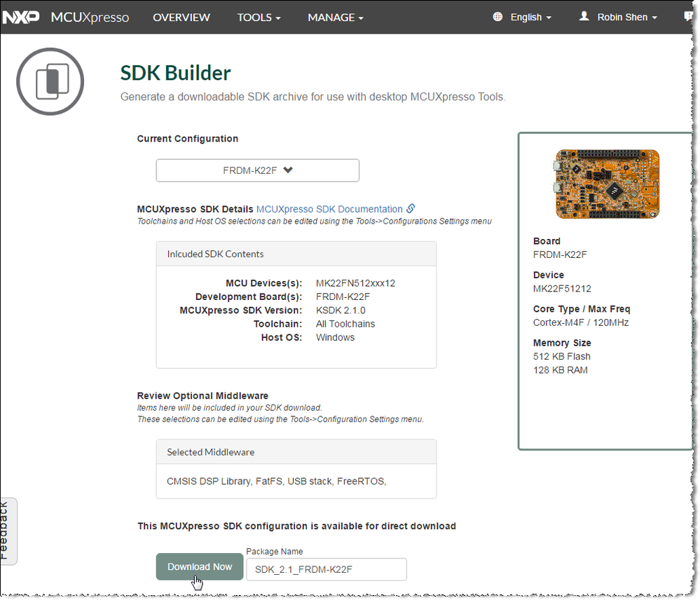Image resolution: width=700 pixels, height=600 pixels.
Task: Open the English language dropdown
Action: (x=530, y=17)
